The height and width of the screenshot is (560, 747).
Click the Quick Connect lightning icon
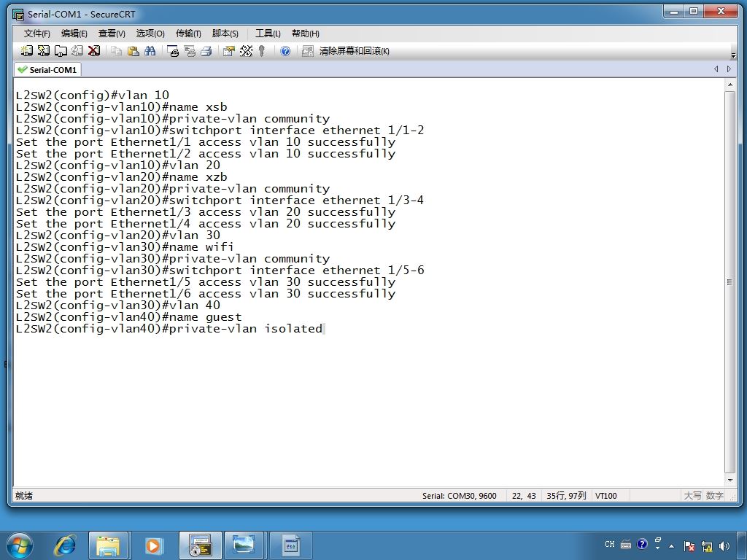coord(43,50)
